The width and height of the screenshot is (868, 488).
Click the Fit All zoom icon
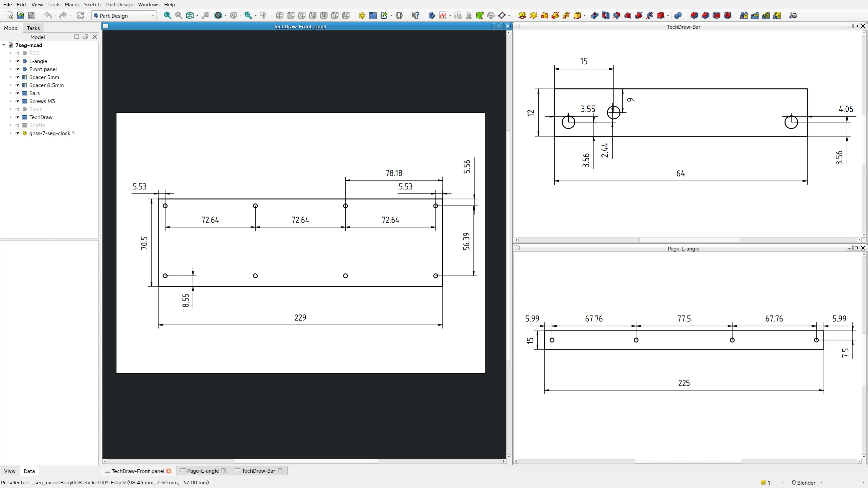168,15
